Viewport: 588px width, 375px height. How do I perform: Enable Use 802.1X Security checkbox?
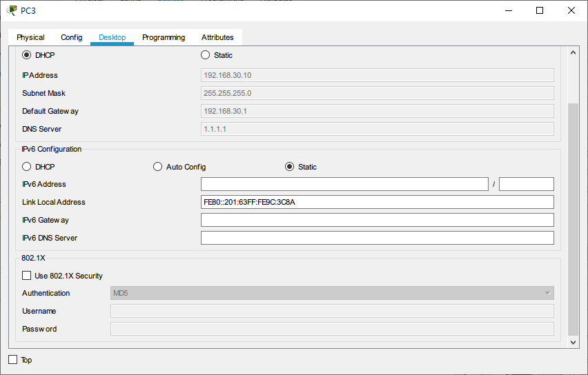click(x=27, y=276)
